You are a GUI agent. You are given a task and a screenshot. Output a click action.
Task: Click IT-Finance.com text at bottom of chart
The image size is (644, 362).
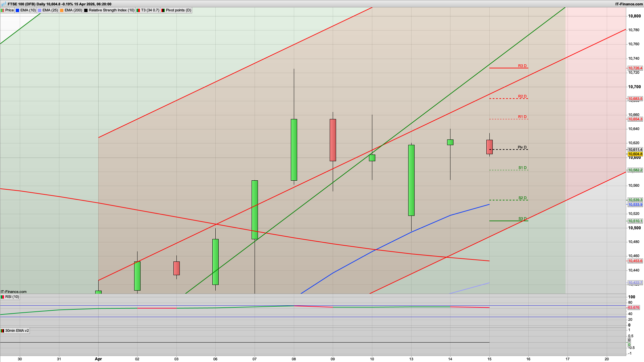tap(13, 292)
